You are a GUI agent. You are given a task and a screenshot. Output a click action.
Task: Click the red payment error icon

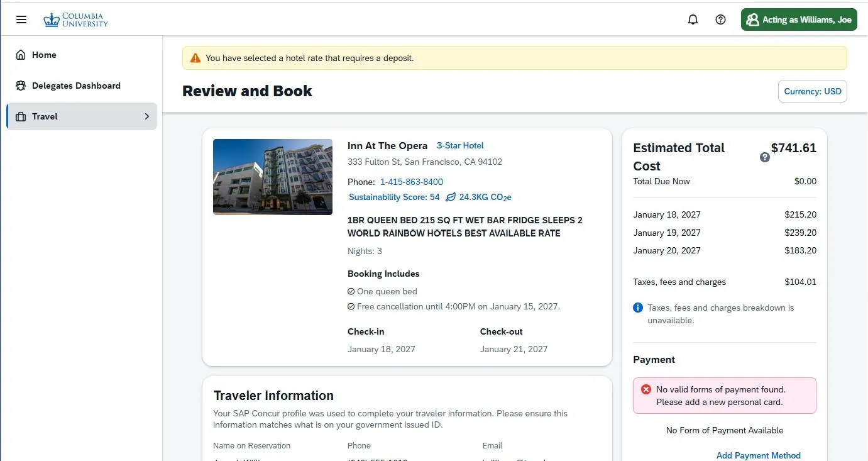click(646, 389)
